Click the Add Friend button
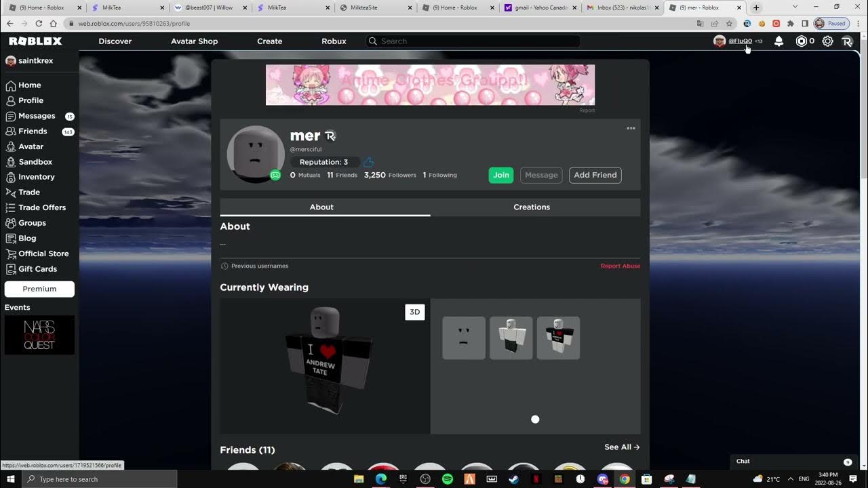This screenshot has width=868, height=488. (595, 175)
